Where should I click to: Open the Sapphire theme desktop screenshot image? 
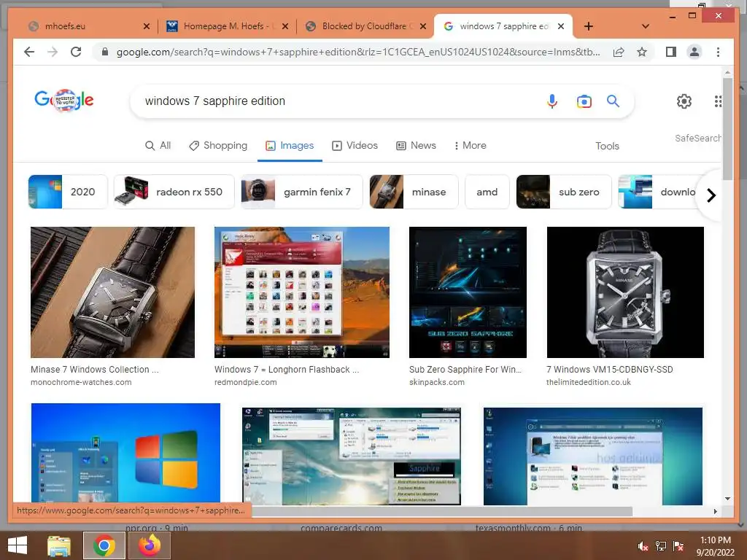coord(352,456)
